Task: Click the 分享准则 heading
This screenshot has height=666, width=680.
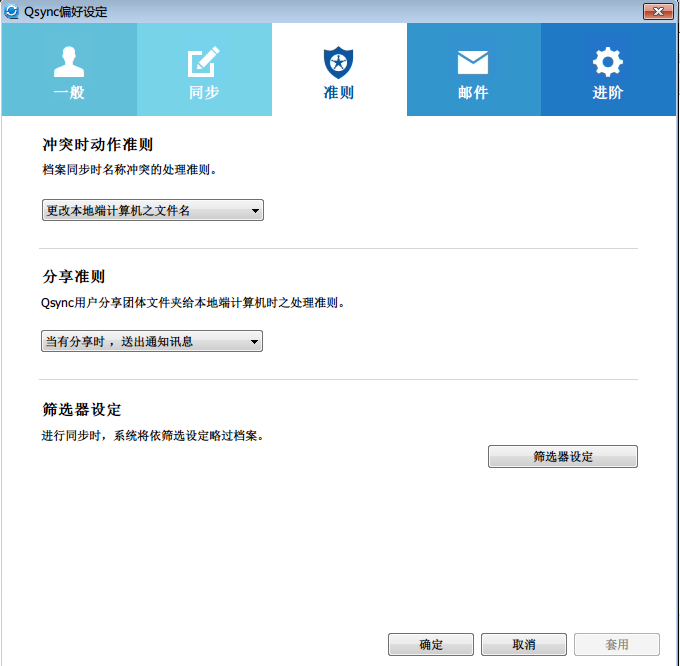Action: (x=74, y=276)
